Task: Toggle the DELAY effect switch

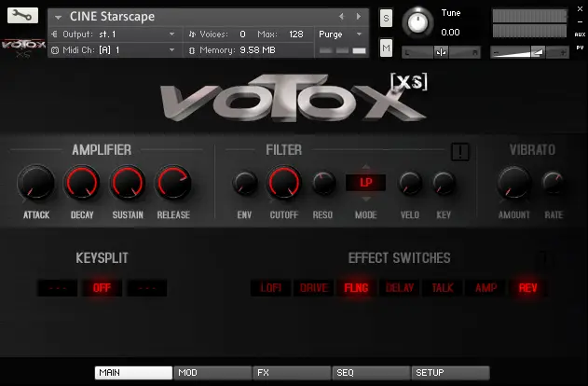Action: pyautogui.click(x=400, y=288)
